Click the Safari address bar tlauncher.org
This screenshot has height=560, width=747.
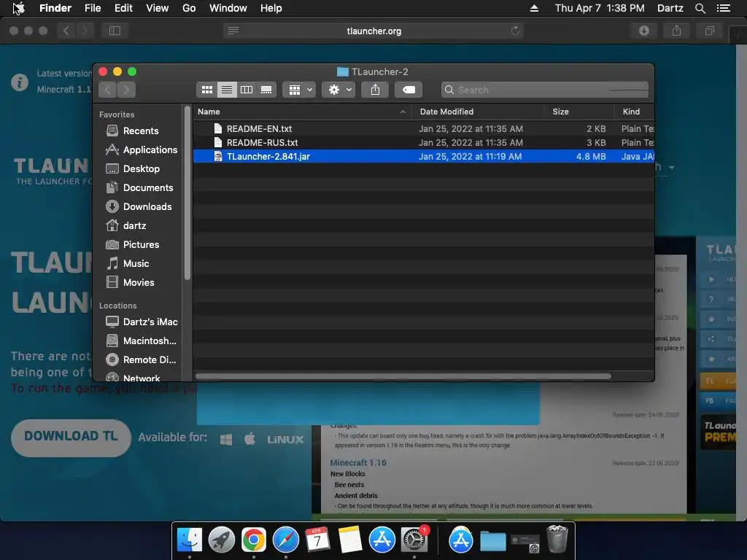374,31
